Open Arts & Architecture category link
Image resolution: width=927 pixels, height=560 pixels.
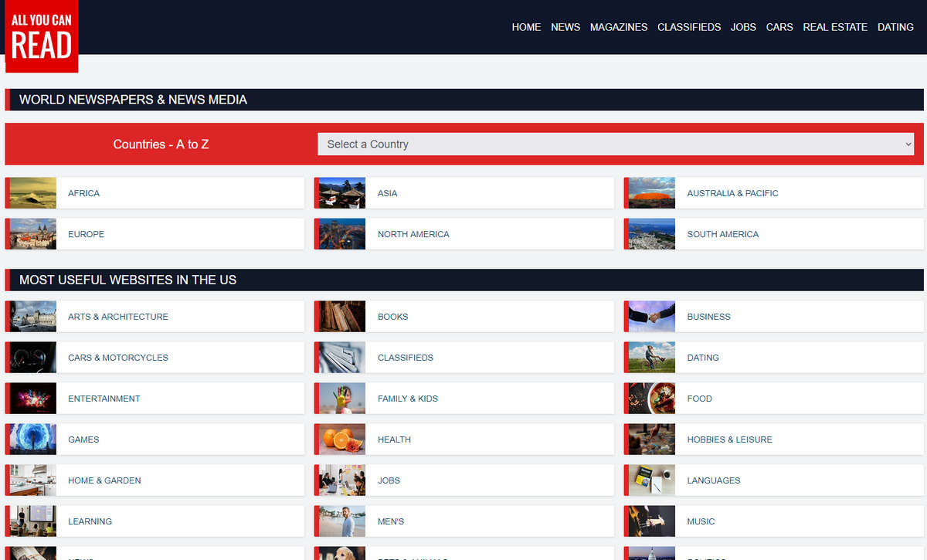click(118, 317)
